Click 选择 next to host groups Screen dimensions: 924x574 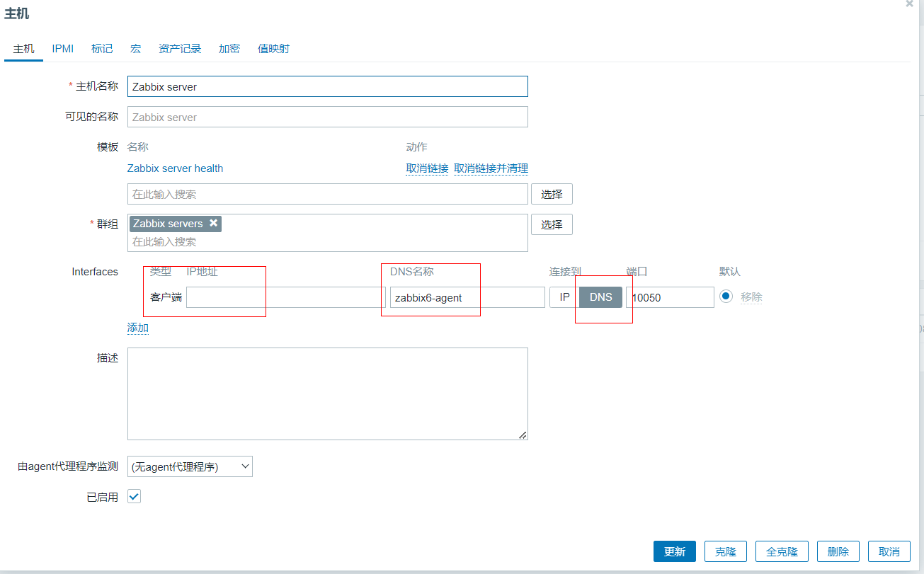552,224
